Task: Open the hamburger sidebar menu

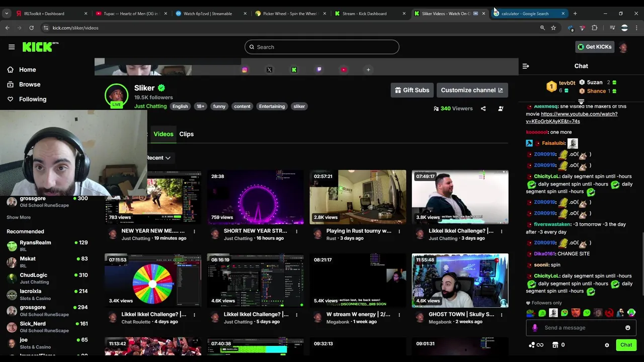Action: tap(12, 47)
